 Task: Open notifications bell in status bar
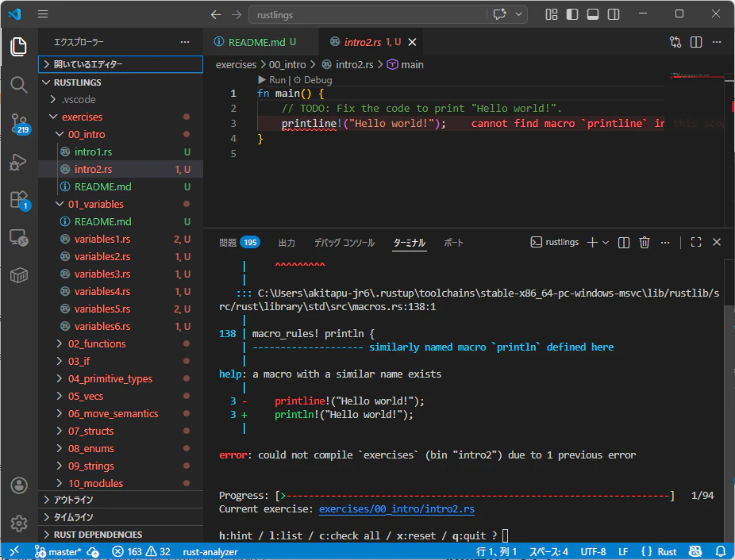(721, 551)
